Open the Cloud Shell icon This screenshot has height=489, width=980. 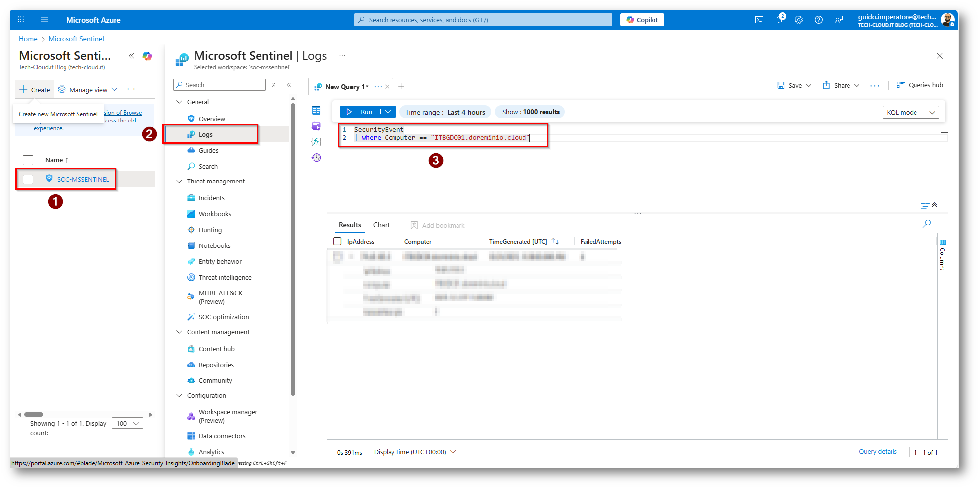(759, 20)
